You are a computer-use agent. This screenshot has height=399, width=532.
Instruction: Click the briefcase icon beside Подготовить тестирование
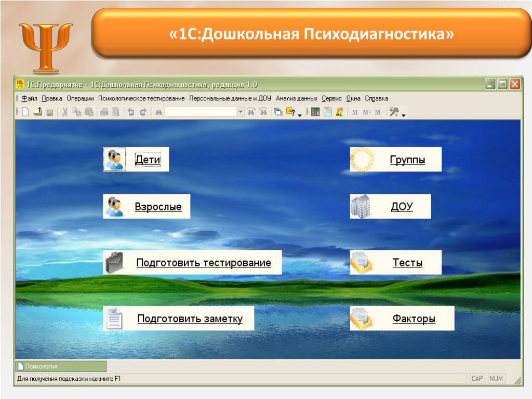tap(114, 262)
